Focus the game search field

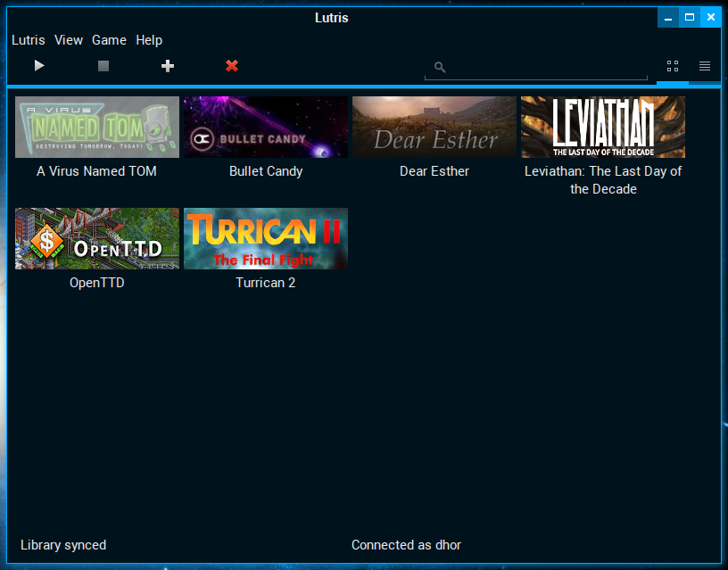[x=536, y=68]
